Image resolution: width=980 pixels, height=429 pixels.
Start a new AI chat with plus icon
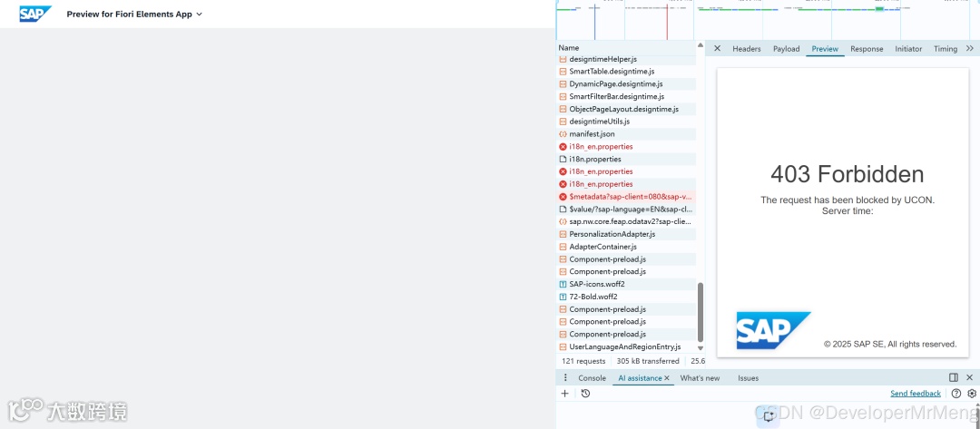click(565, 394)
